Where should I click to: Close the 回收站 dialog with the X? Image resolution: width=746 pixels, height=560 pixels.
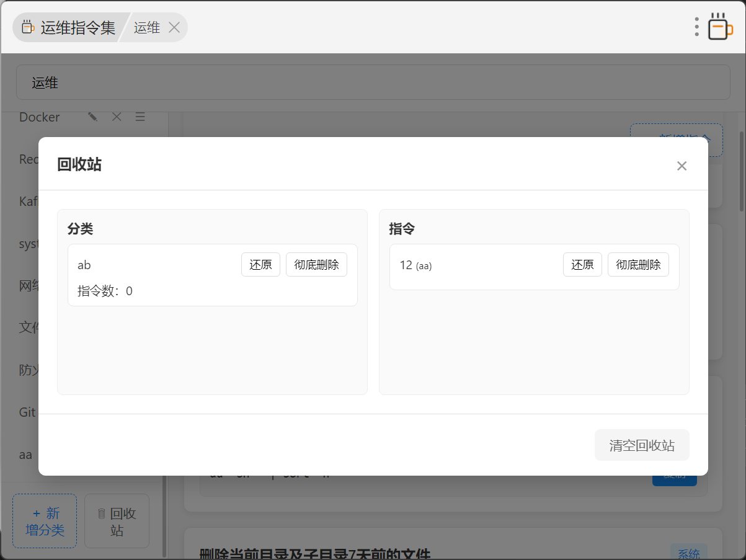[x=682, y=166]
